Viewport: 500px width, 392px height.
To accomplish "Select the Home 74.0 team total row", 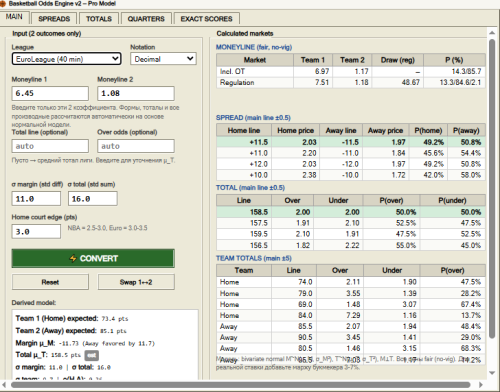I will [351, 282].
